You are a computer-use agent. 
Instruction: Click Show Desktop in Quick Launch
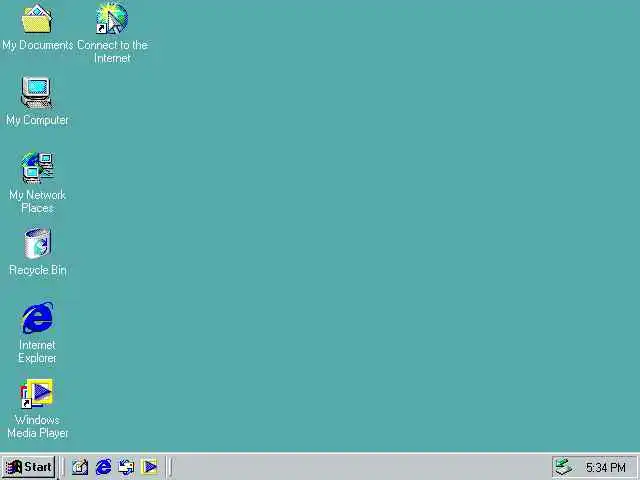click(80, 467)
